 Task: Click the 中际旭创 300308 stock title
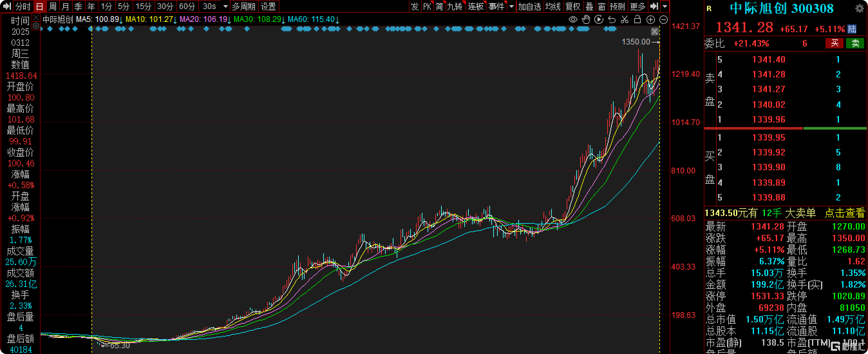pos(782,8)
